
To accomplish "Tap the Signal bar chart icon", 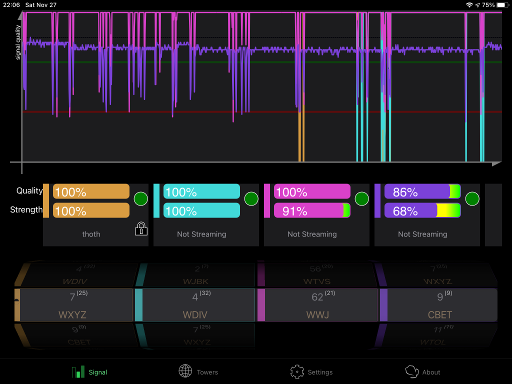I will tap(78, 372).
